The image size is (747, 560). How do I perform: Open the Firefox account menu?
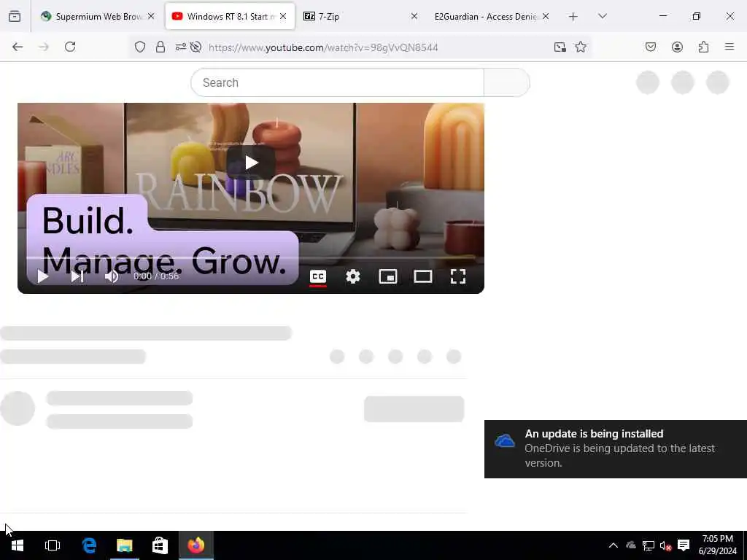[677, 47]
